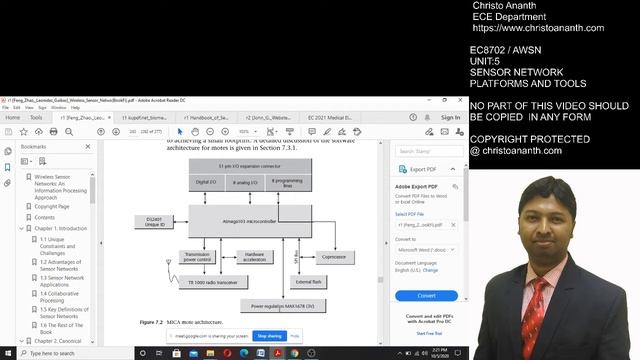This screenshot has width=640, height=360.
Task: Go to previous page arrow icon
Action: [101, 131]
